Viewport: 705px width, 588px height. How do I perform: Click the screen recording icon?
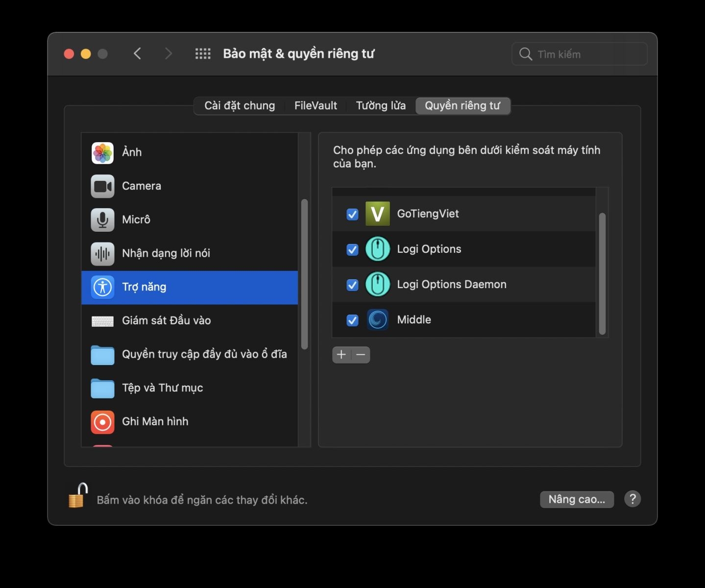click(x=102, y=422)
